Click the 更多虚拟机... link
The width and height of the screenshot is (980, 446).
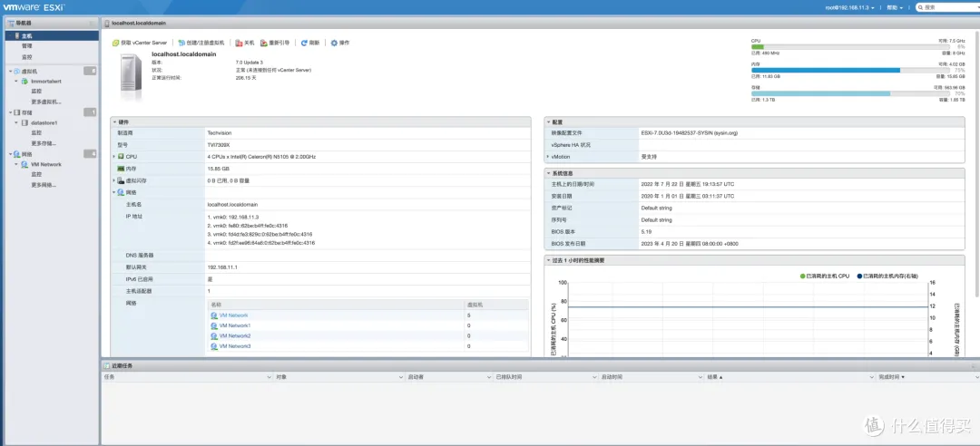coord(45,101)
